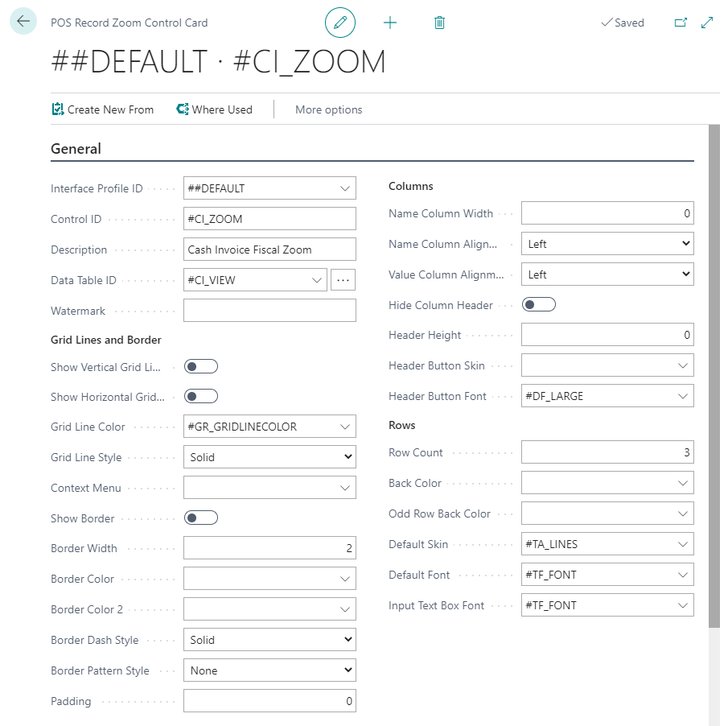The width and height of the screenshot is (728, 726).
Task: Click the Create New From icon
Action: pos(58,109)
